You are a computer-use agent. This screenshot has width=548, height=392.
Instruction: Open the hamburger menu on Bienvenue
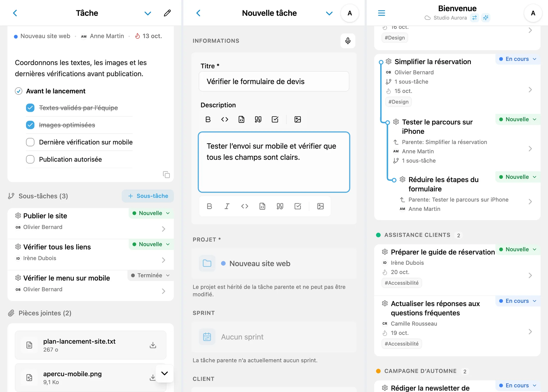[x=381, y=13]
